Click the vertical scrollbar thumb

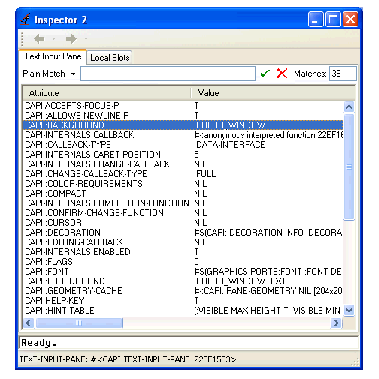[x=349, y=167]
